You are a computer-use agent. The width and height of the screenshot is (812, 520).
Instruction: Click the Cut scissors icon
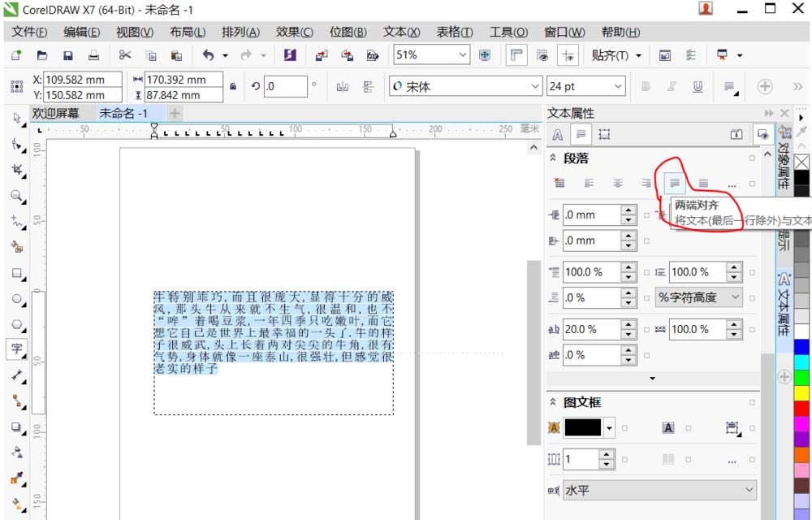125,55
